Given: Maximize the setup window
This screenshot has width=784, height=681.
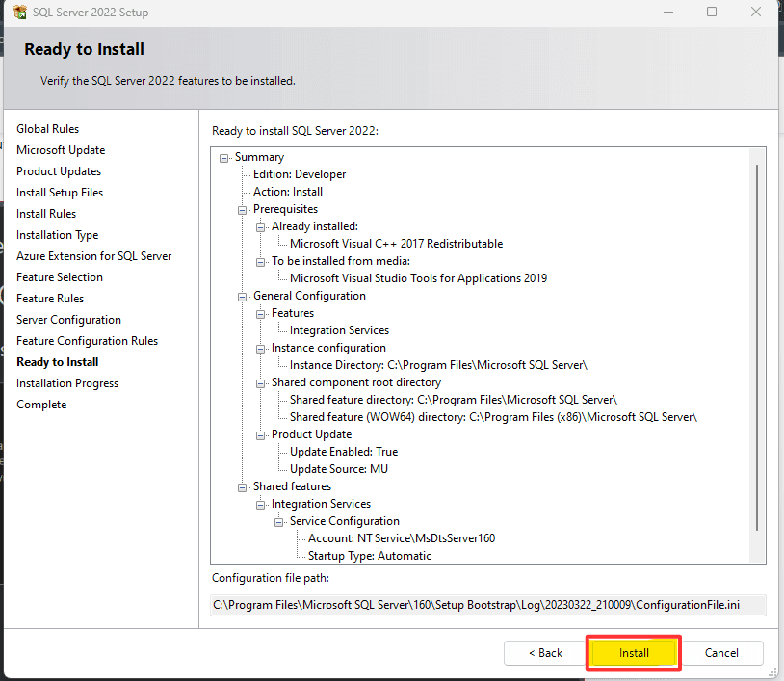Looking at the screenshot, I should pos(712,12).
